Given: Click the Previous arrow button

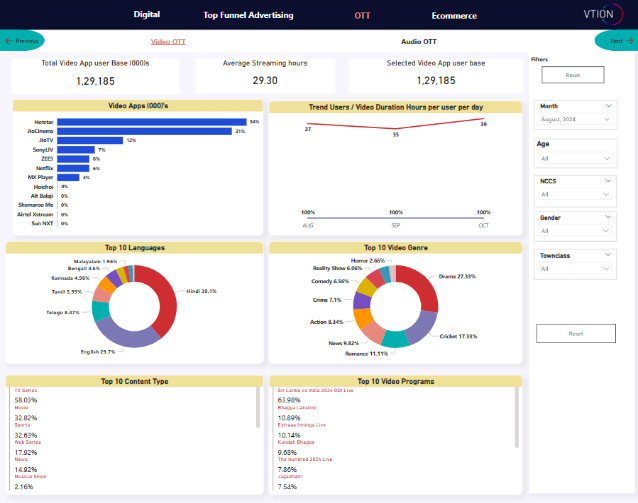Looking at the screenshot, I should point(24,41).
